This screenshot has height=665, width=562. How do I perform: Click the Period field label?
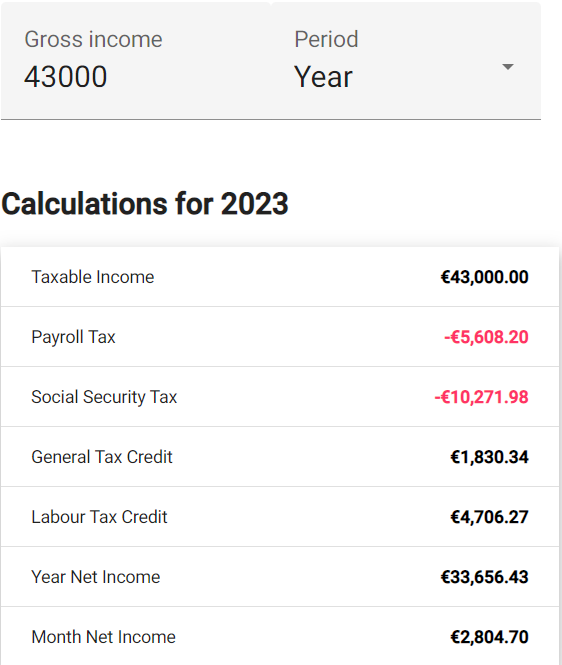tap(326, 39)
